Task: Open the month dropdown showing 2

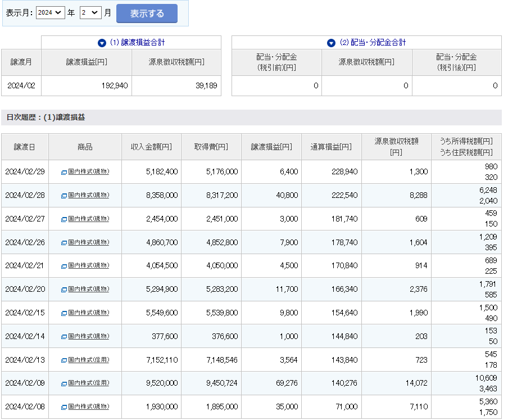Action: (x=90, y=13)
